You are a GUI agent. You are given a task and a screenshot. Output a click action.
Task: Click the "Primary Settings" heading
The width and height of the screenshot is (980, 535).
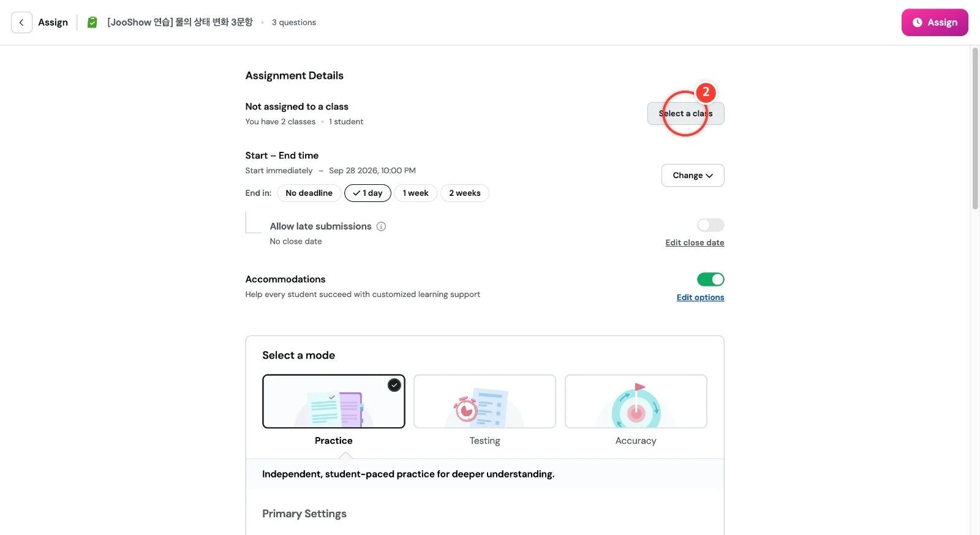[304, 514]
